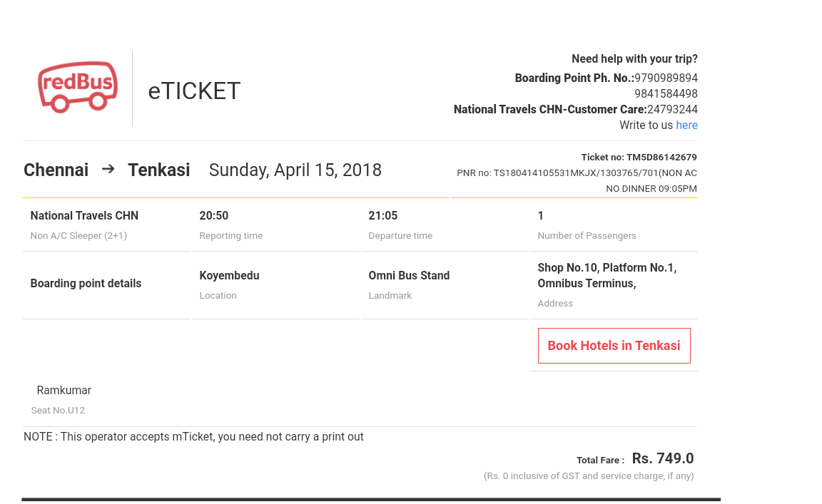Click the PNR number text

point(577,173)
